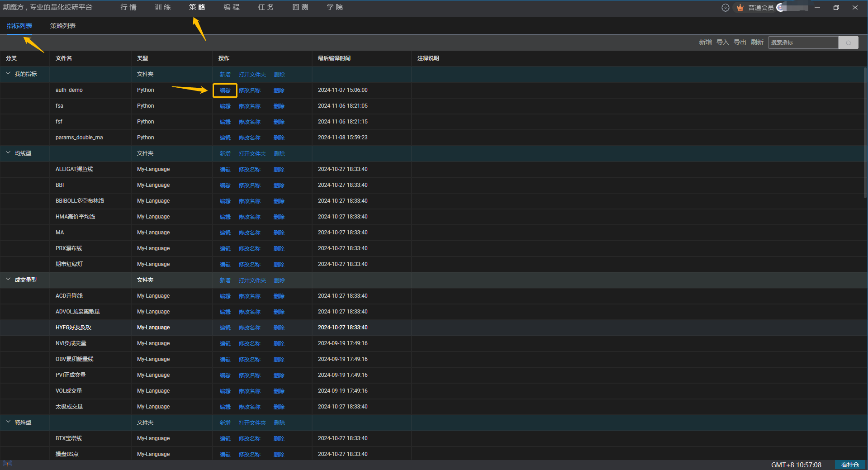
Task: Click 删除 for fsf
Action: coord(279,122)
